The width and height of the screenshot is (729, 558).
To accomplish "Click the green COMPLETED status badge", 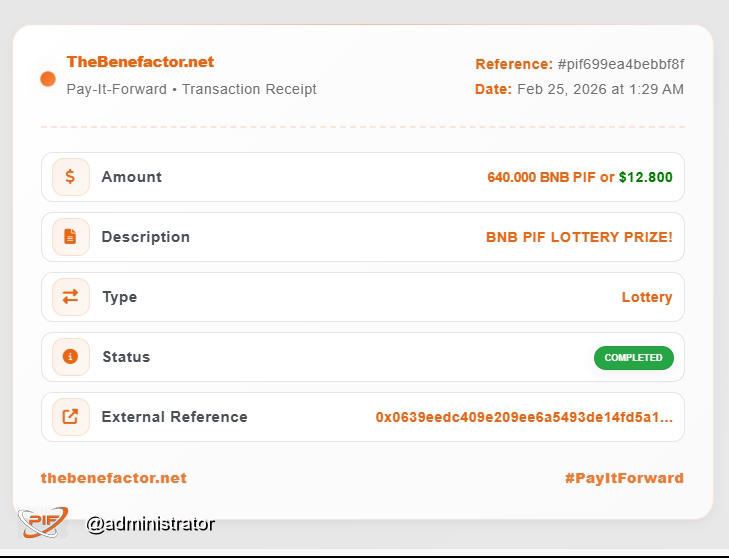I will [x=634, y=358].
